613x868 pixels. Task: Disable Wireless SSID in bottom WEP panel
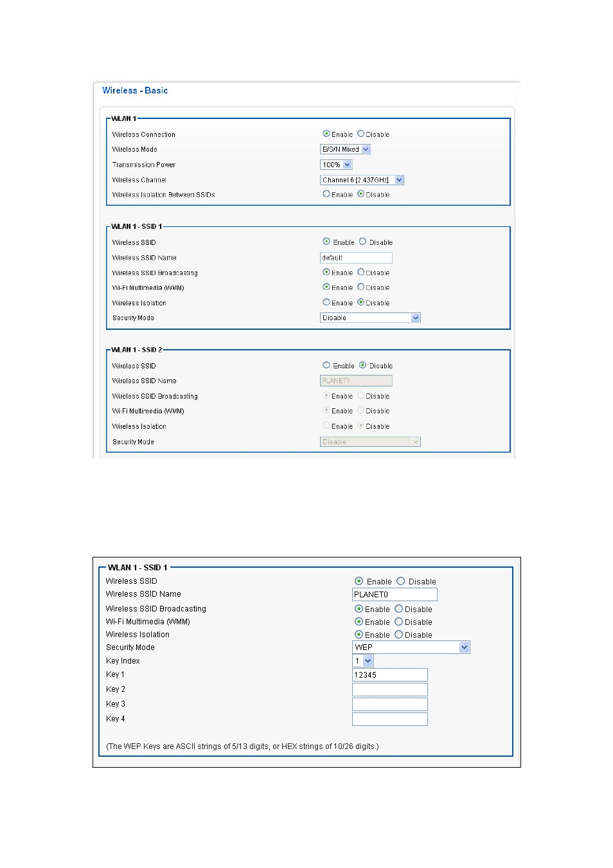[x=401, y=581]
